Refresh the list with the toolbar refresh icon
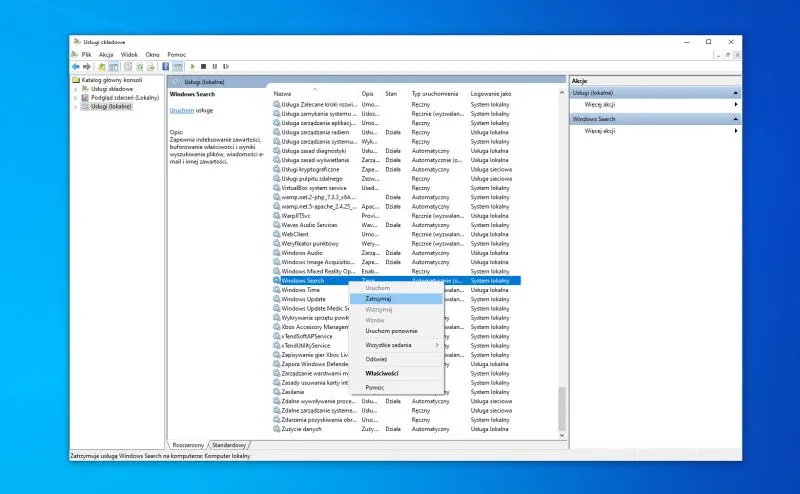This screenshot has height=494, width=800. tap(139, 67)
